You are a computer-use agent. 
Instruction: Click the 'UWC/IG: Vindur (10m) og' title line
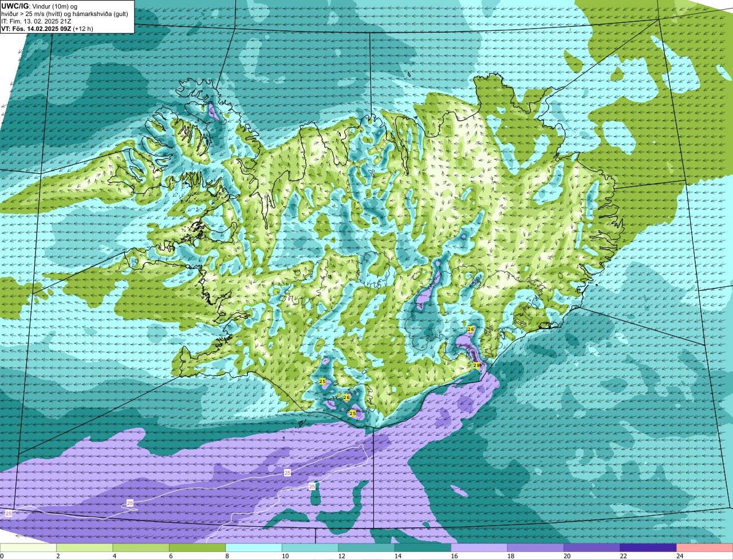click(x=39, y=6)
